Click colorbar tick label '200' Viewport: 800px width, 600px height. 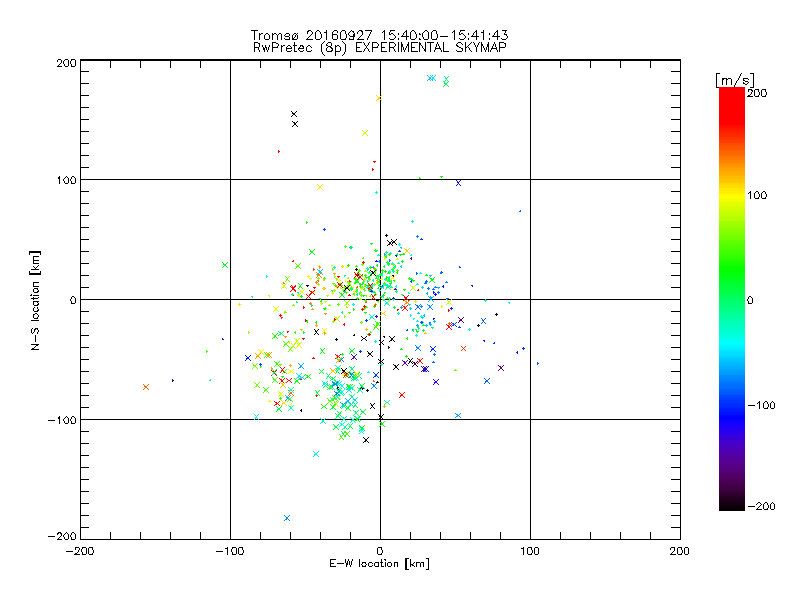(757, 93)
